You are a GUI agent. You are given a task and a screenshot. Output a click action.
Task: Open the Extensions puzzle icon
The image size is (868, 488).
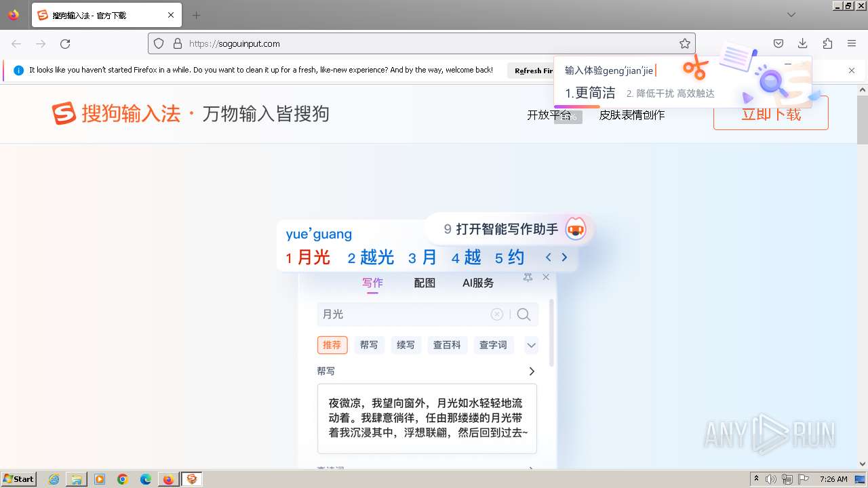click(x=827, y=43)
